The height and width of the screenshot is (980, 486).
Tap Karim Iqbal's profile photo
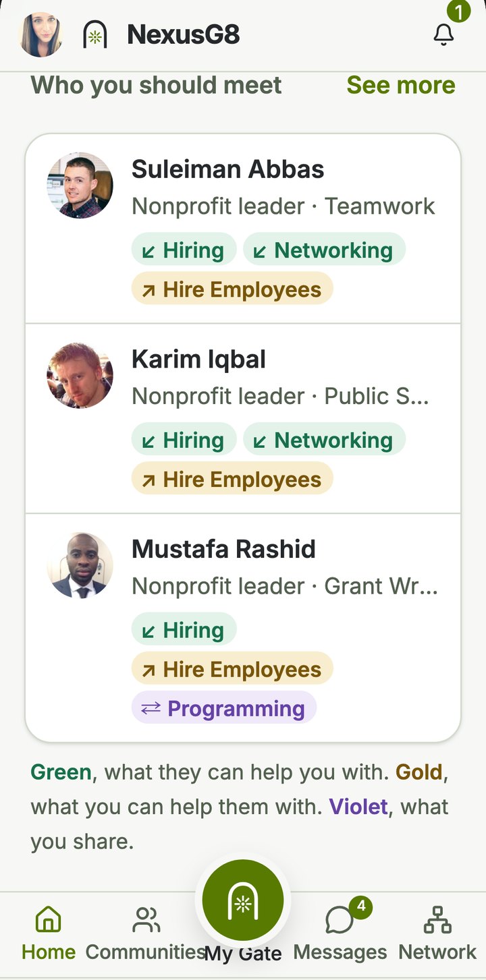80,376
